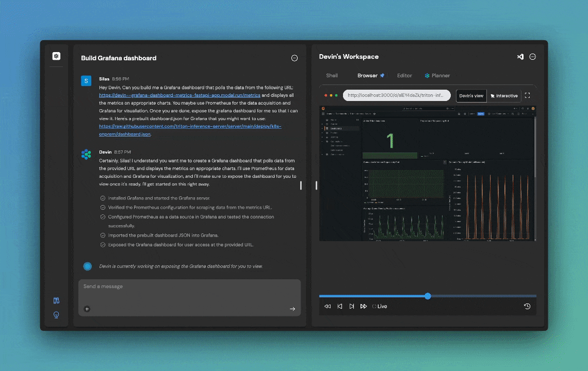
Task: Step forward to next frame
Action: [x=352, y=306]
